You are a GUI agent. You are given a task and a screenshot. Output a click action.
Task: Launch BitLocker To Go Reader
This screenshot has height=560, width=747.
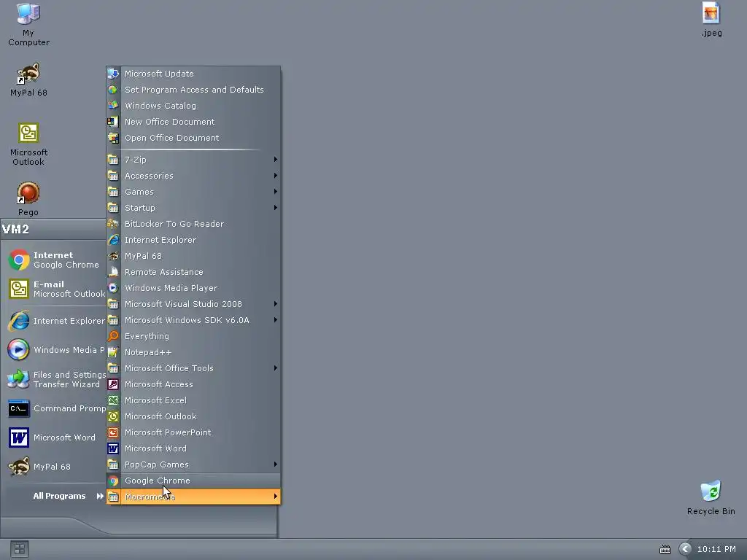193,224
